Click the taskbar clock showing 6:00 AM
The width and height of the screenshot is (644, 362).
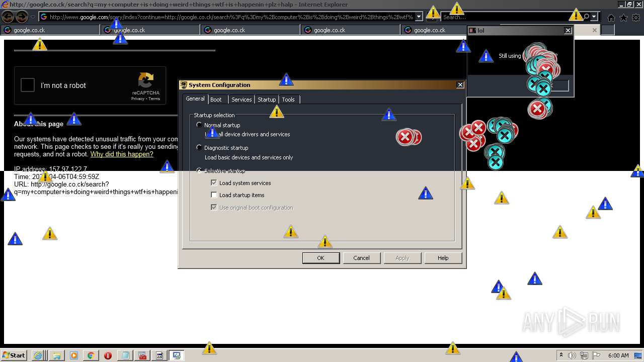pos(618,355)
